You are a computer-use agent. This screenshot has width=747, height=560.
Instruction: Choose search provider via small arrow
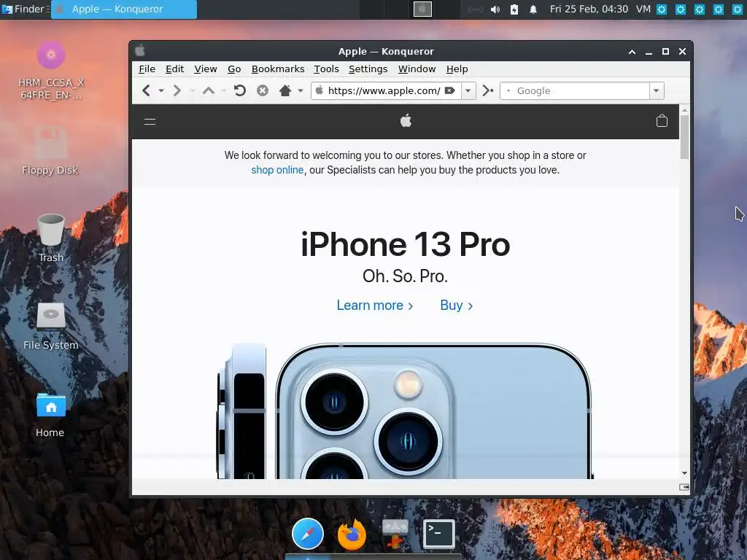(508, 90)
